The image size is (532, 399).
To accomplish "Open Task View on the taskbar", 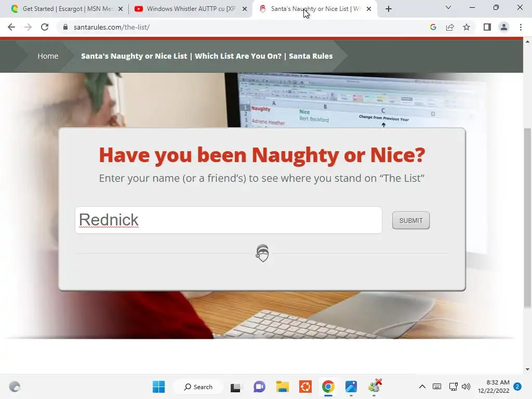I will [x=235, y=387].
